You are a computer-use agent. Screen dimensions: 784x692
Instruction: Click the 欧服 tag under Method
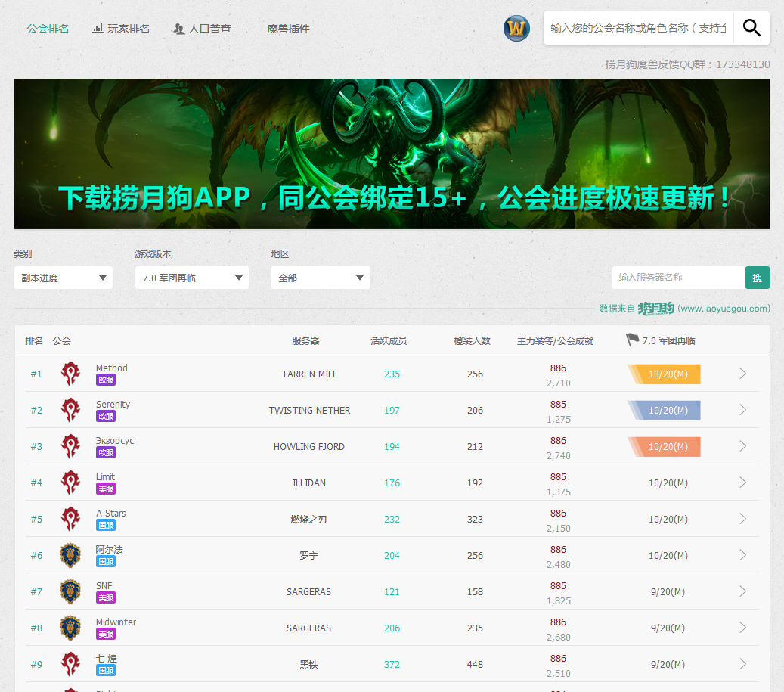106,380
